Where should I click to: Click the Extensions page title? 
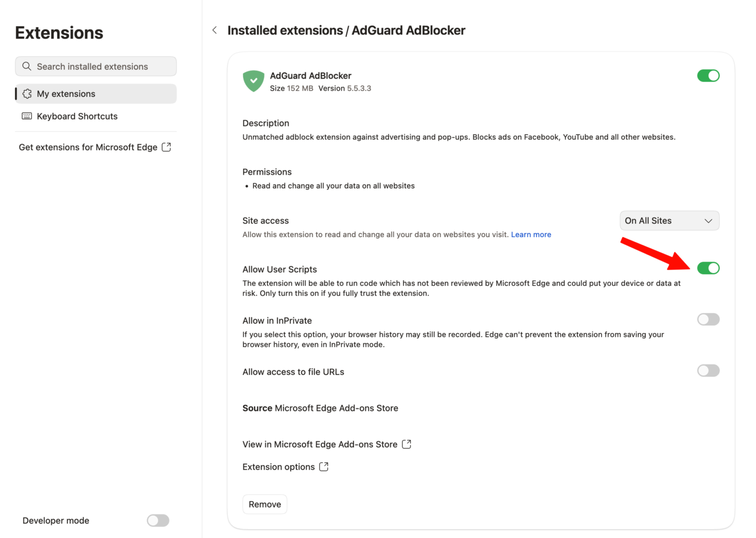coord(59,33)
